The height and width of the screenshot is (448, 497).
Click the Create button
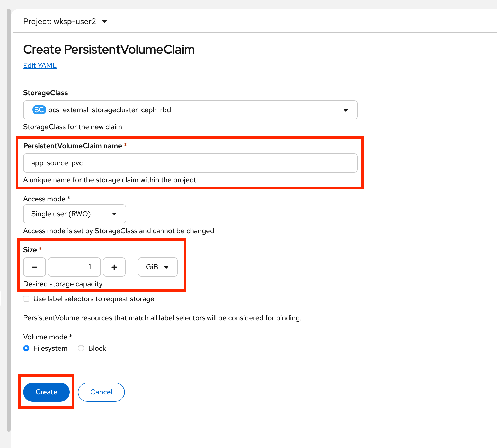coord(46,392)
